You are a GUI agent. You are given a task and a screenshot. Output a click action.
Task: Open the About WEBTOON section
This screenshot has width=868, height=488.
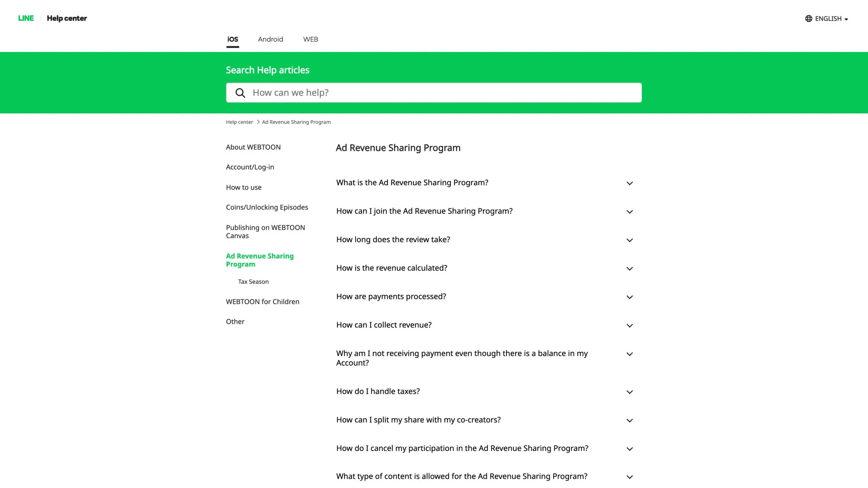click(x=253, y=147)
